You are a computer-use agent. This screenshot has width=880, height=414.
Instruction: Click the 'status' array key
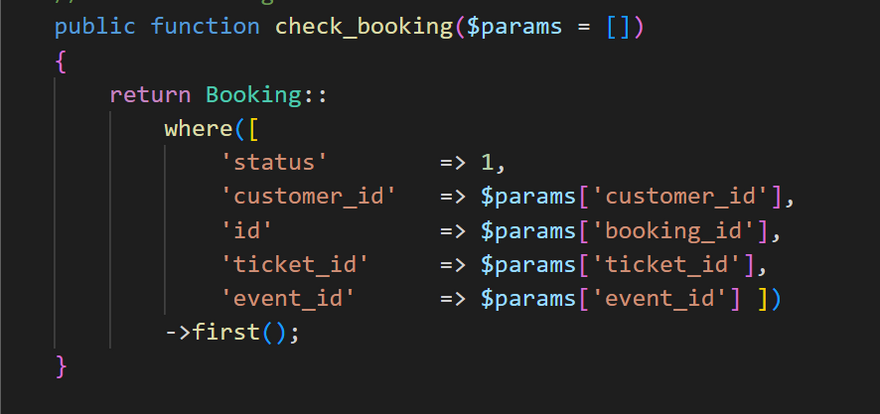point(274,163)
